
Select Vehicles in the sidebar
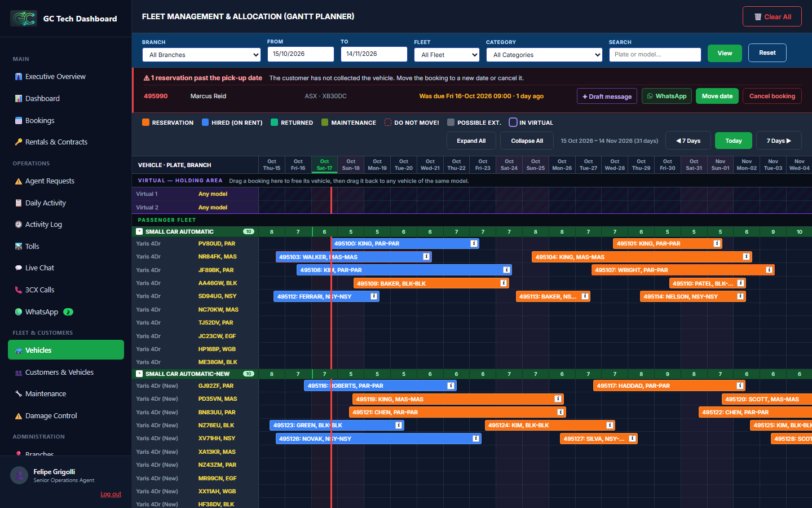66,350
